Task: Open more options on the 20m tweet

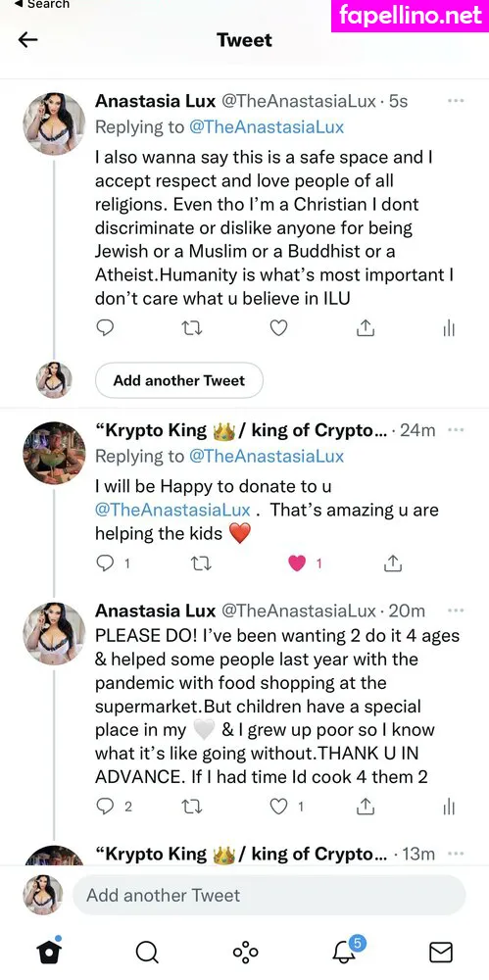Action: (x=457, y=610)
